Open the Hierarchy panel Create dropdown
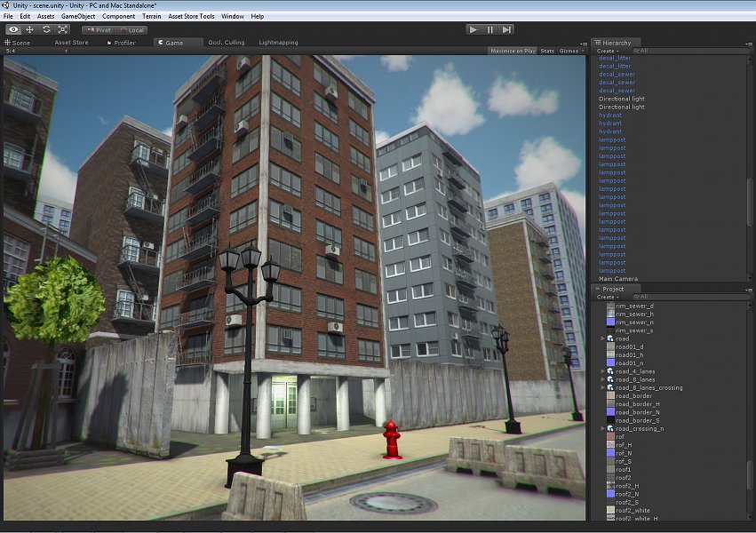The width and height of the screenshot is (756, 533). pyautogui.click(x=608, y=51)
